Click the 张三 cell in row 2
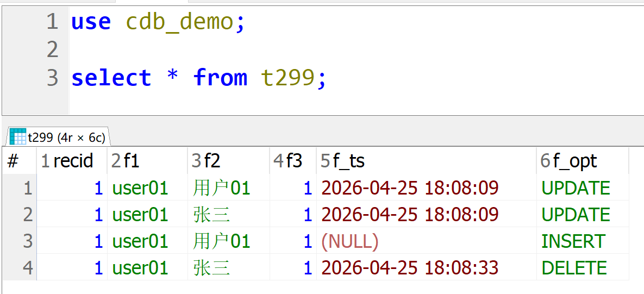The width and height of the screenshot is (644, 294). click(x=211, y=215)
